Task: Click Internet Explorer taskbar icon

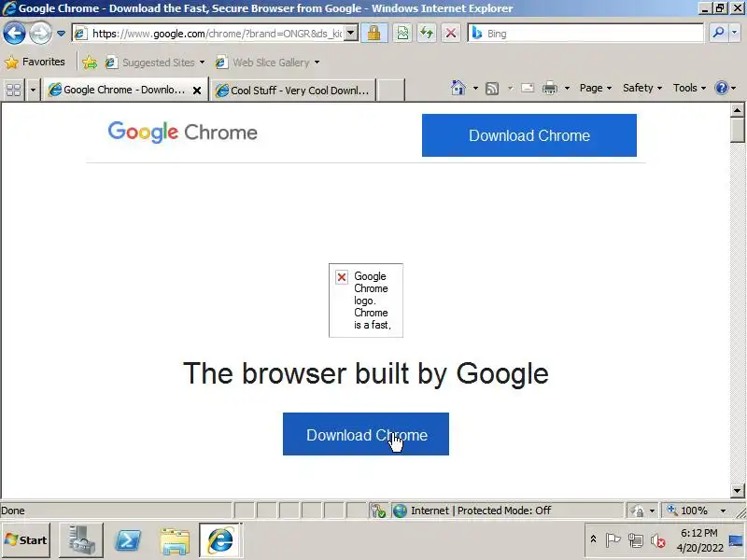Action: coord(220,540)
